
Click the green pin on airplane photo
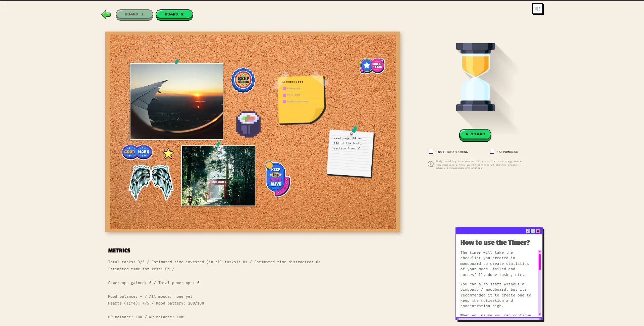pyautogui.click(x=176, y=61)
